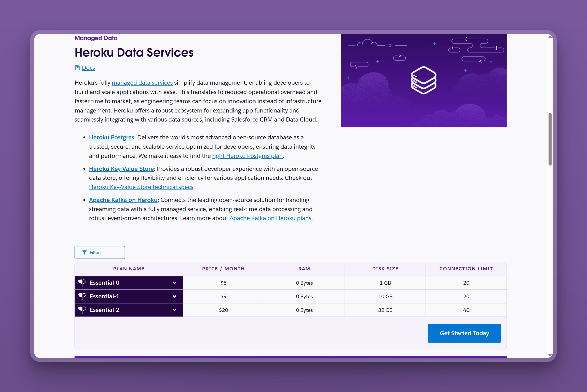Screen dimensions: 587x392
Task: Open Heroku Key-Value Store technical specs link
Action: tap(141, 187)
